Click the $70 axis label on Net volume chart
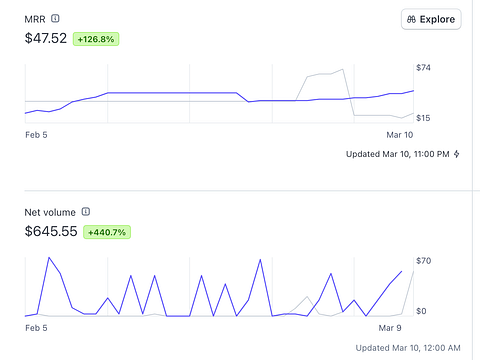This screenshot has height=360, width=480. [424, 261]
